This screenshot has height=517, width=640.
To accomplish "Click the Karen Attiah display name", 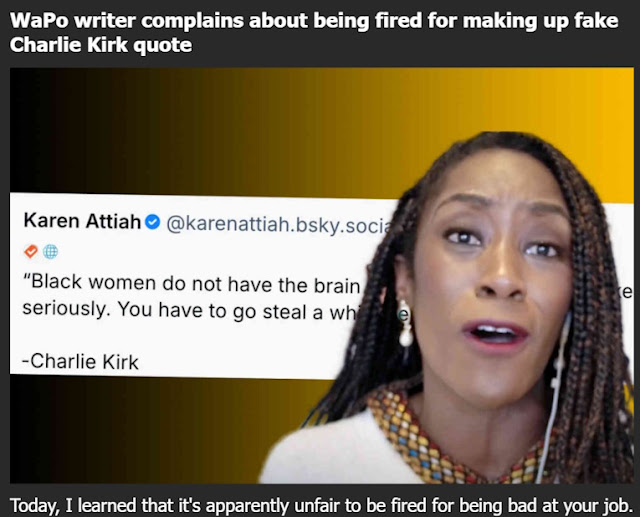I will [x=82, y=221].
